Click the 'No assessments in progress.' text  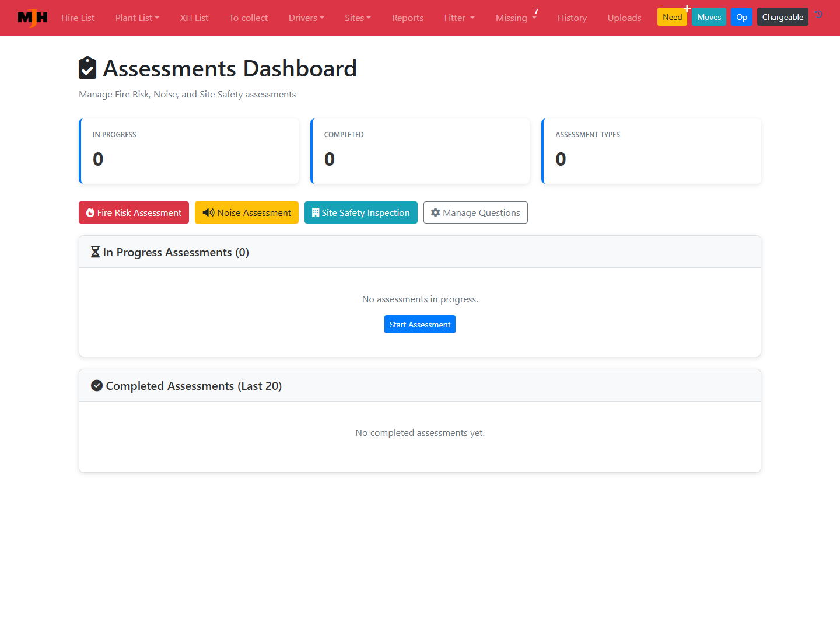[x=420, y=299]
